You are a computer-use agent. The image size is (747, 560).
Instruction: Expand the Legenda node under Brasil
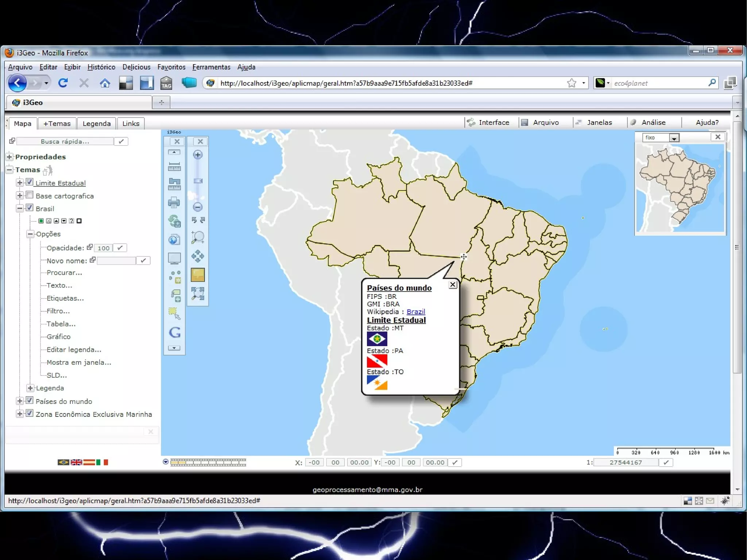point(31,388)
